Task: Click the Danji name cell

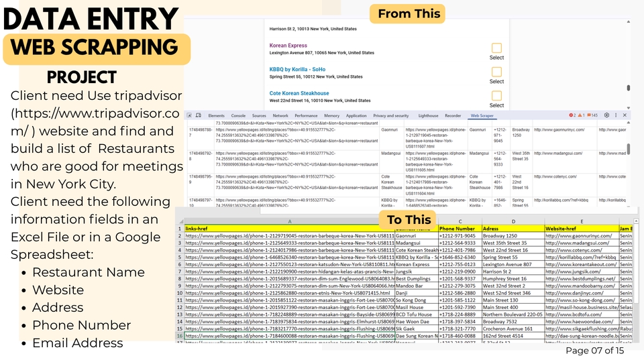Action: point(417,293)
